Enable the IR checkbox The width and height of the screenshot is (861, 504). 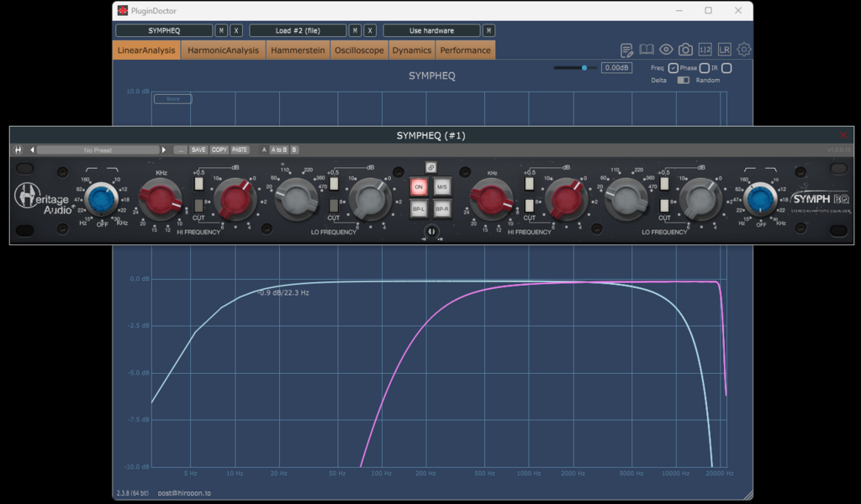tap(726, 68)
